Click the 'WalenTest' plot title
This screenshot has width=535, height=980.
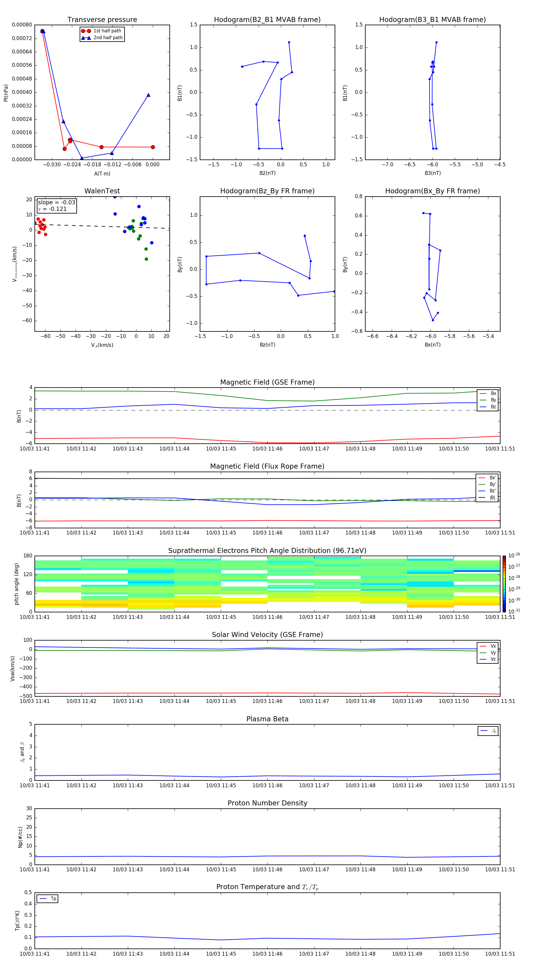(102, 191)
